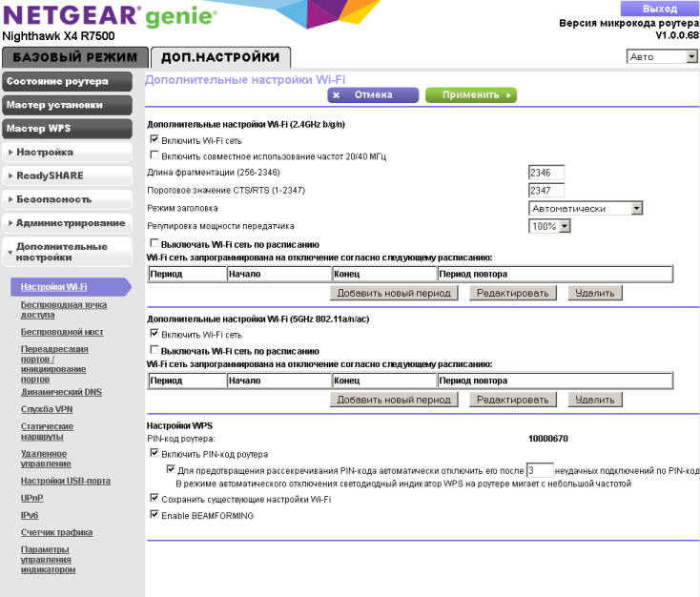
Task: Toggle PIN auto-disable protection checkbox
Action: (171, 469)
